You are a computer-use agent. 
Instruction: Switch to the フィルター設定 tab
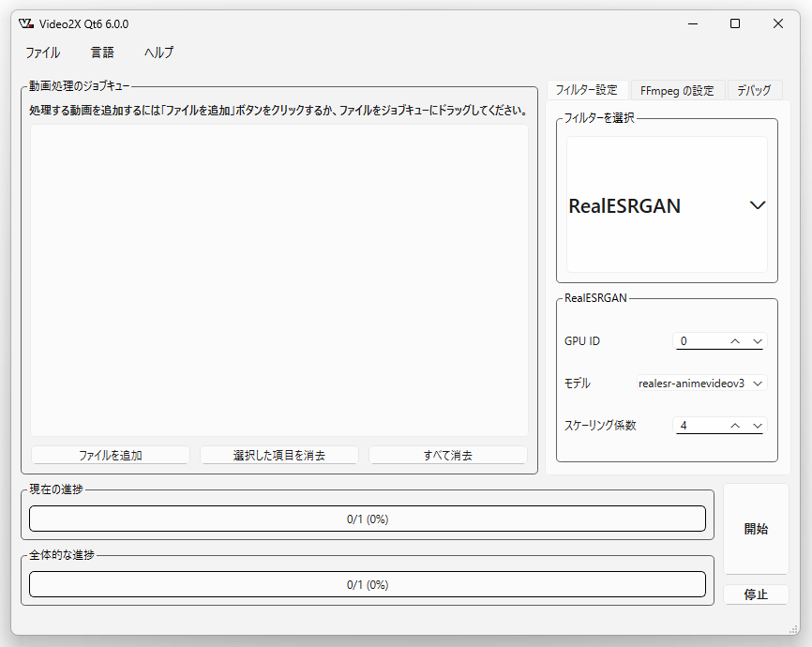[x=587, y=90]
